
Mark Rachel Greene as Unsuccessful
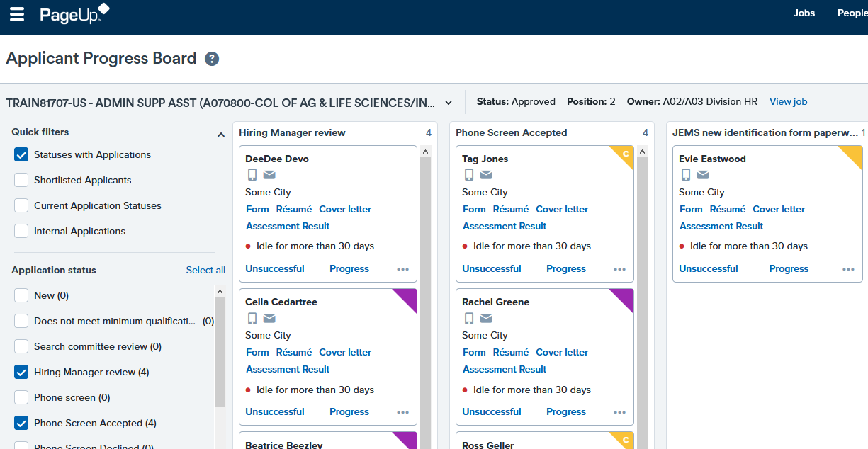(492, 412)
